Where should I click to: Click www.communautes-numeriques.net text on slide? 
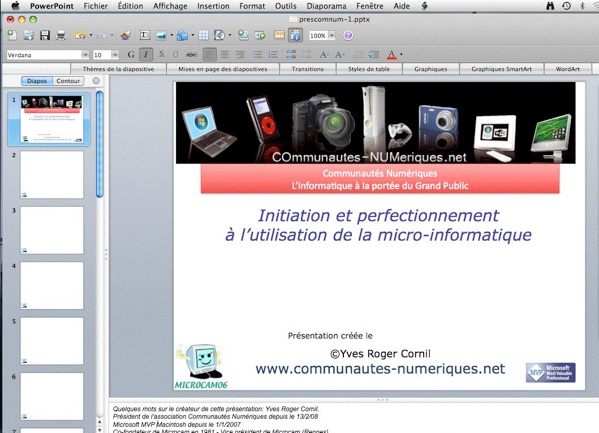tap(380, 369)
